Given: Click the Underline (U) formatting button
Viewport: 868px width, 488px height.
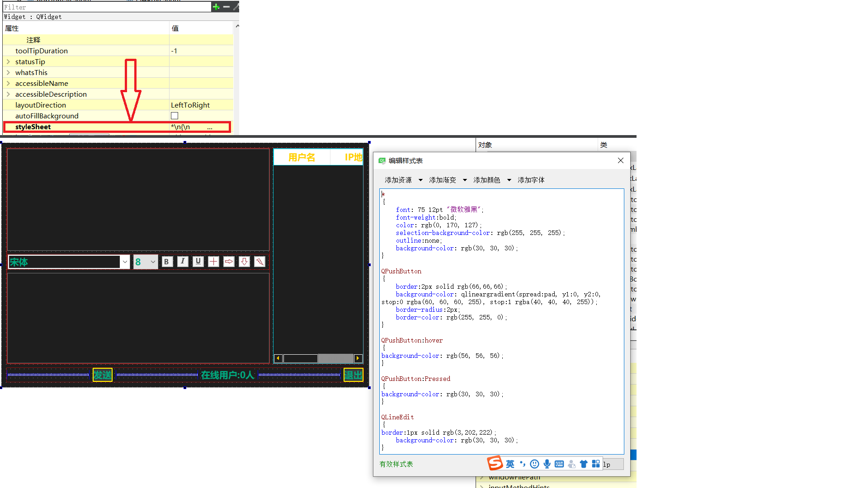Looking at the screenshot, I should coord(198,262).
